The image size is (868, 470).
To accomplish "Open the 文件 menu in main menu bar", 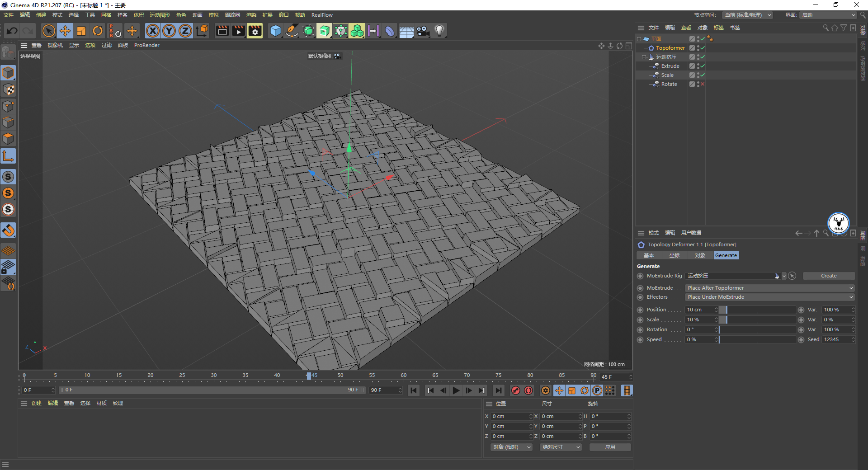I will (9, 15).
